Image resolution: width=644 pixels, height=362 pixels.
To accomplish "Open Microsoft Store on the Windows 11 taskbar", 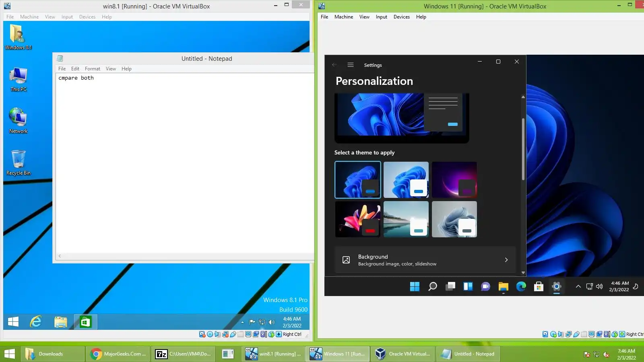I will point(539,286).
